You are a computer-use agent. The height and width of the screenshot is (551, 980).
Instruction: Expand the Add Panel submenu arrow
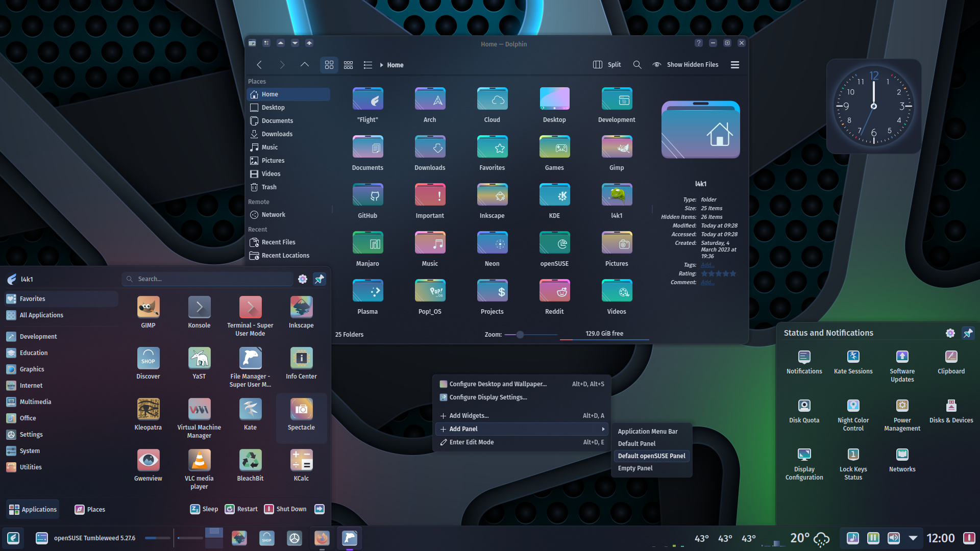click(603, 429)
